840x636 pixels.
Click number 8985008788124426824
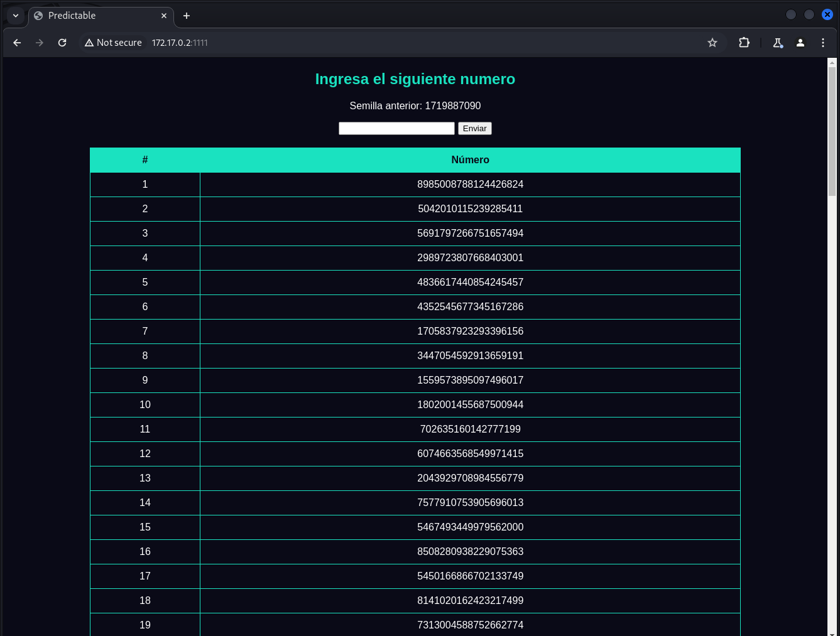coord(470,184)
